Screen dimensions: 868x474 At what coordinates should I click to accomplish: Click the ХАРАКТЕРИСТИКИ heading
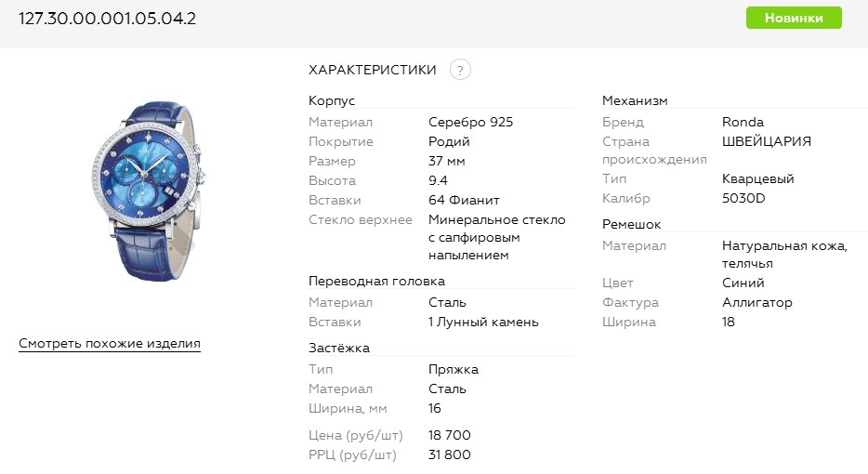tap(373, 70)
